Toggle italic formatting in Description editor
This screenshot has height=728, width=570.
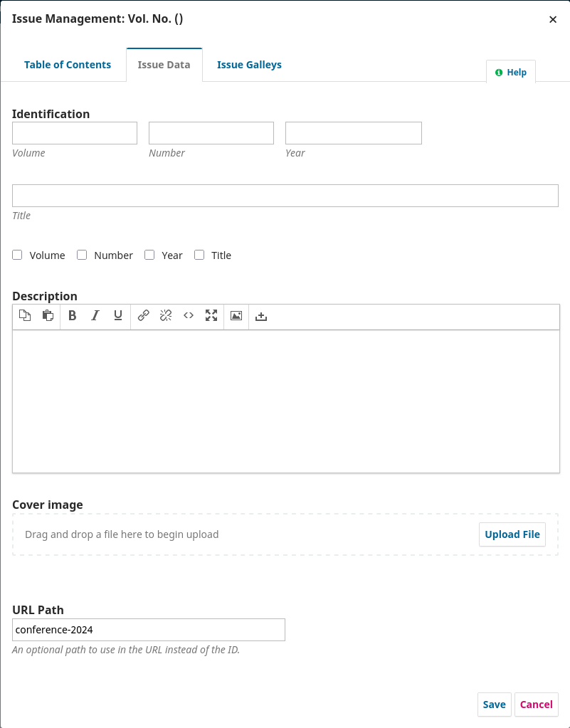click(x=95, y=316)
